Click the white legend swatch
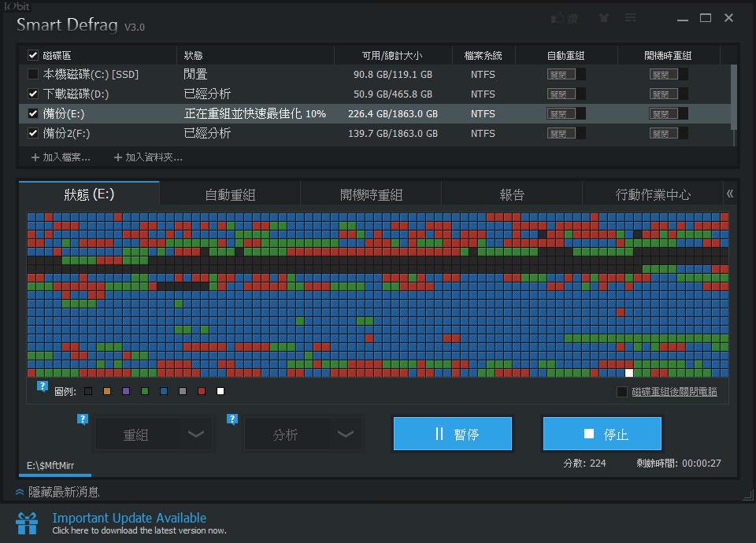The width and height of the screenshot is (756, 543). pyautogui.click(x=220, y=391)
